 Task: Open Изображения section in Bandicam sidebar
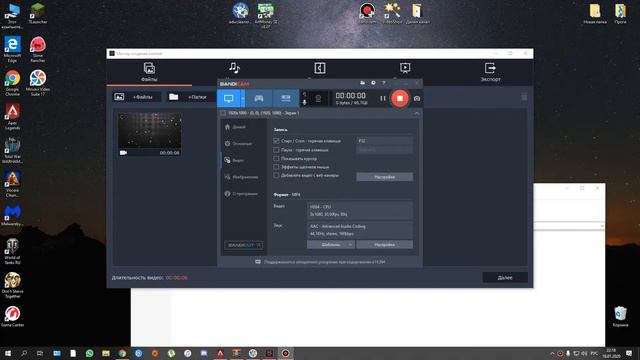pos(243,177)
